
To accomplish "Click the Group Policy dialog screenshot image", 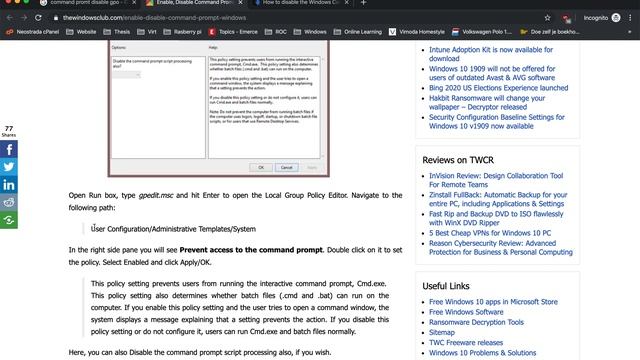I will coord(218,109).
